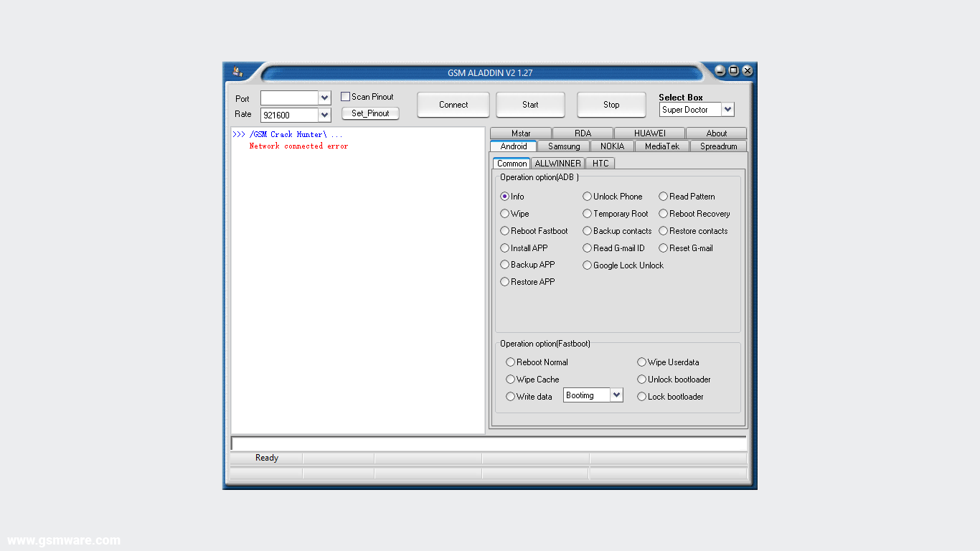Choose Unlock Phone option
This screenshot has width=980, height=551.
click(x=587, y=196)
